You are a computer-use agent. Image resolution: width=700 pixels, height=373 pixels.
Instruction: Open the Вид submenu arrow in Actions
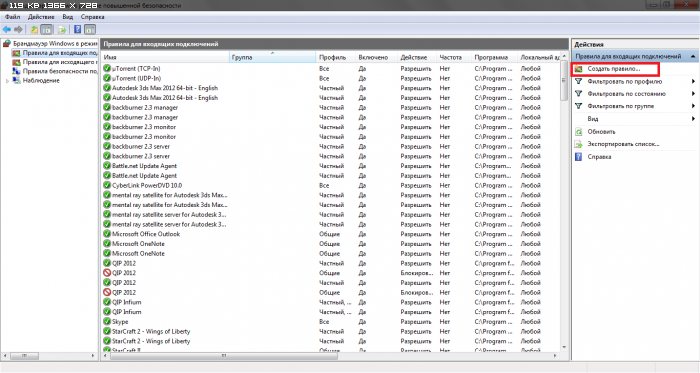[x=693, y=119]
